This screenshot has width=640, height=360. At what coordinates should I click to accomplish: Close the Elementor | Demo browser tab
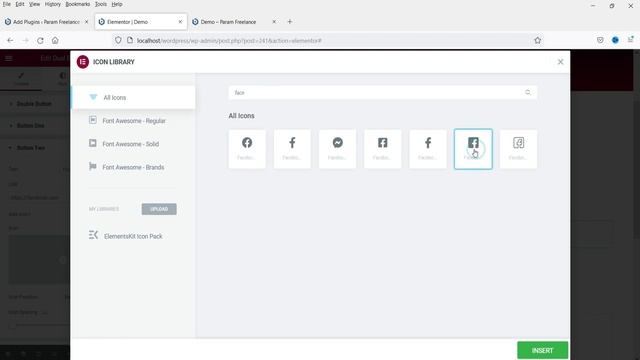point(180,22)
